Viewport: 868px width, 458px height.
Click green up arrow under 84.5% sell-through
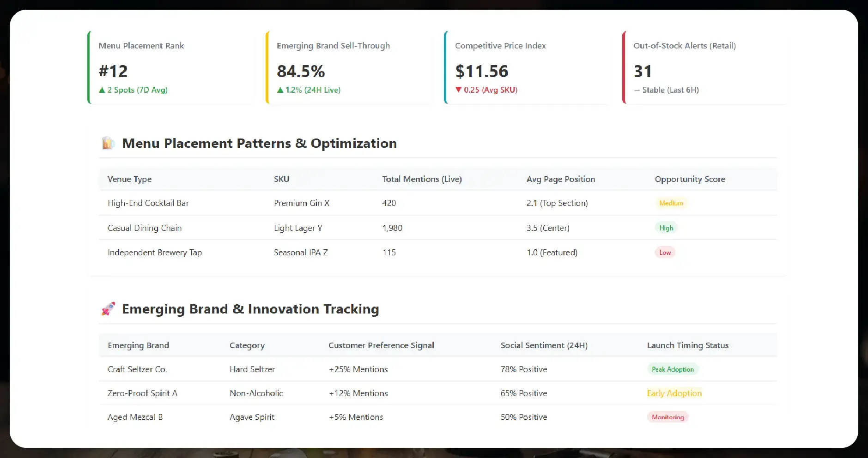(280, 90)
